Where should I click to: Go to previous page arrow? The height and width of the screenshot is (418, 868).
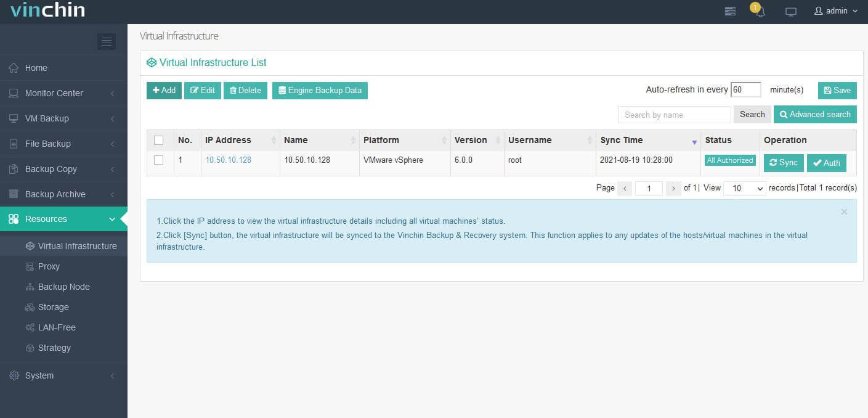(x=624, y=188)
